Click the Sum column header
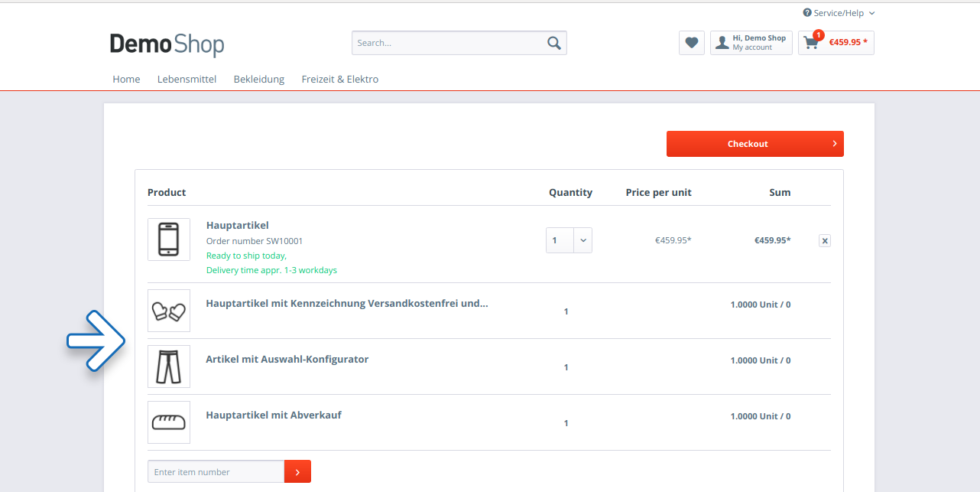This screenshot has width=980, height=492. tap(780, 193)
